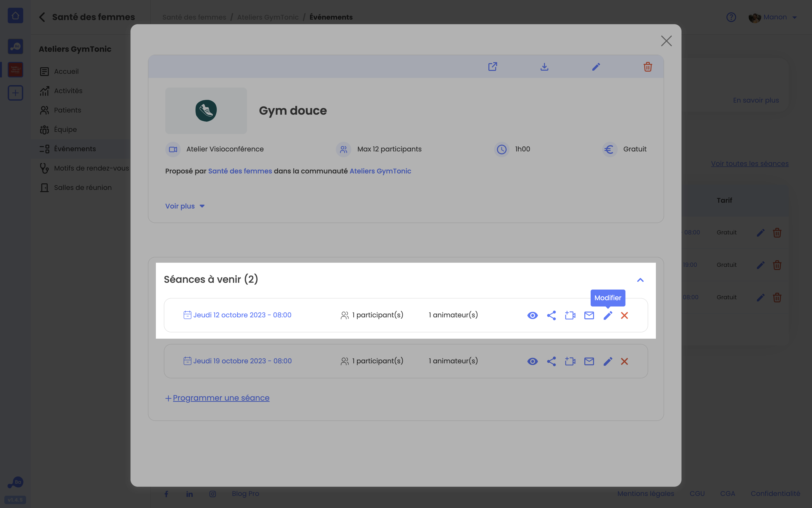
Task: Launch video for the 19 octobre session
Action: pyautogui.click(x=570, y=361)
